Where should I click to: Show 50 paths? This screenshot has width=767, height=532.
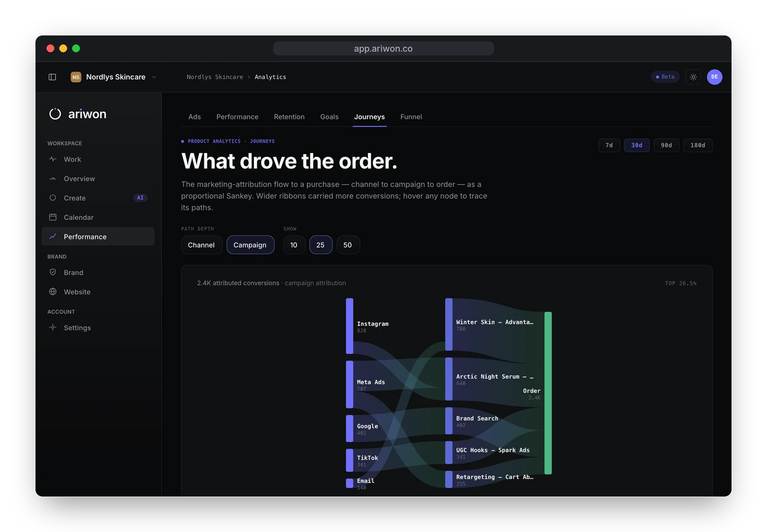(x=348, y=245)
